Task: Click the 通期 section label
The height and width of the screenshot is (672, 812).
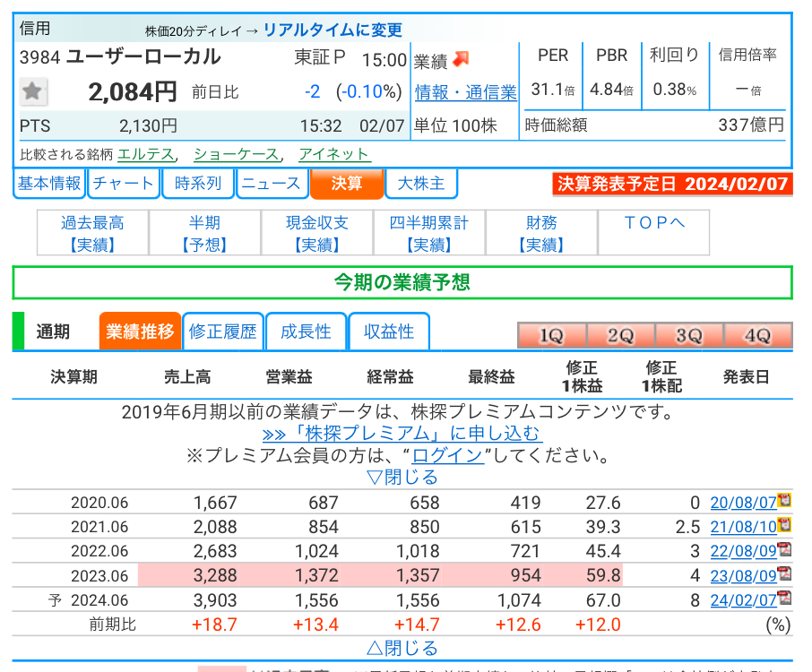Action: click(x=53, y=332)
